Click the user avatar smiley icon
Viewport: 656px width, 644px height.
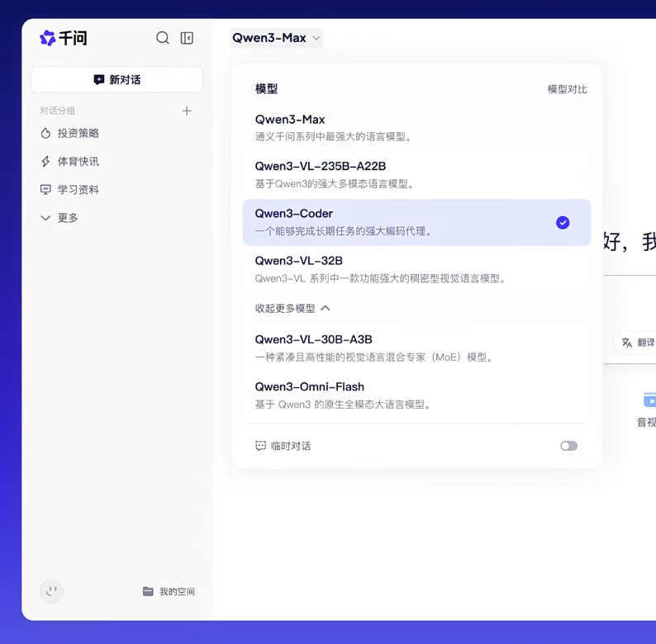51,591
